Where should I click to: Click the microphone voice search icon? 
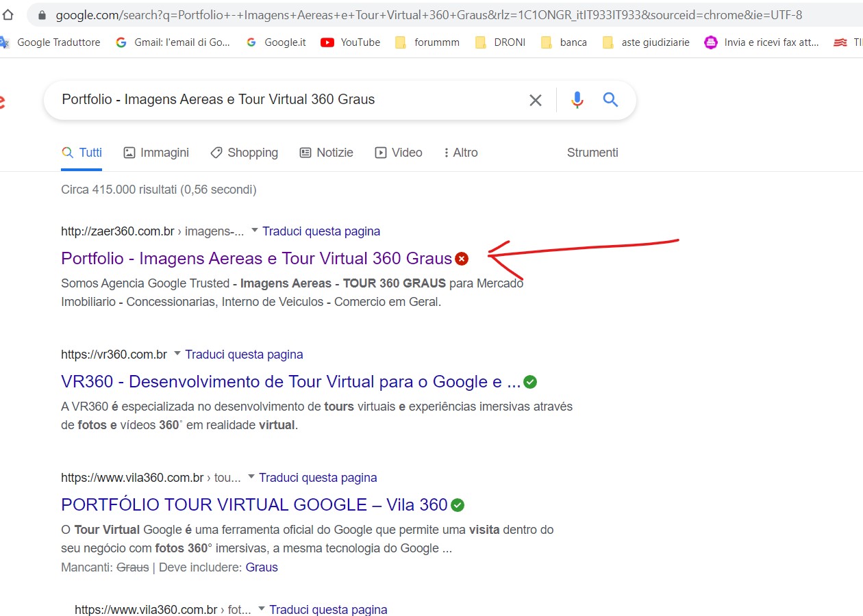[x=577, y=100]
